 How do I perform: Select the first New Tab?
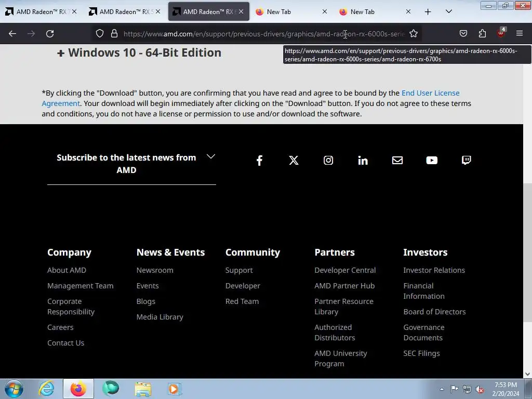pyautogui.click(x=292, y=11)
